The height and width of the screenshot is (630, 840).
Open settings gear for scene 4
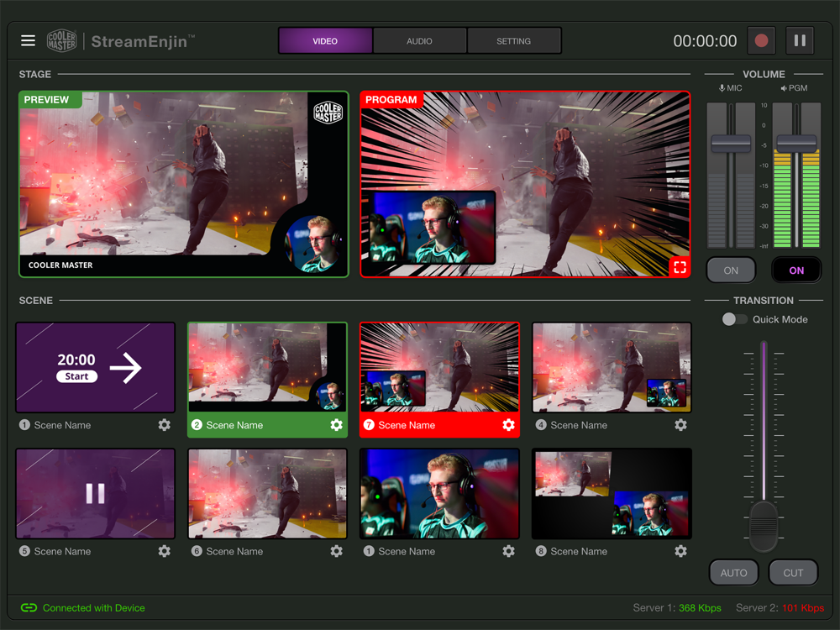pyautogui.click(x=681, y=425)
